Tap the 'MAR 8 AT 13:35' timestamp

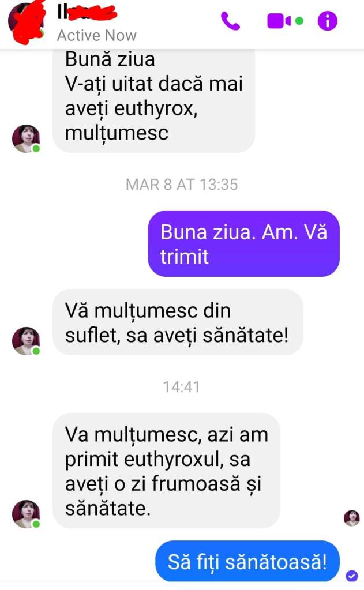(x=182, y=185)
